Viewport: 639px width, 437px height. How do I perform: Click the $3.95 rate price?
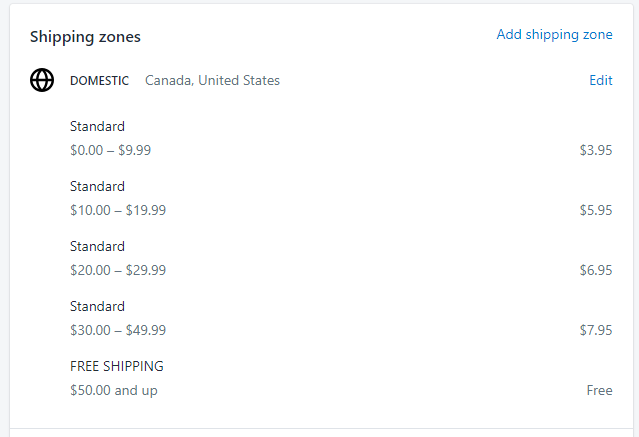(596, 150)
